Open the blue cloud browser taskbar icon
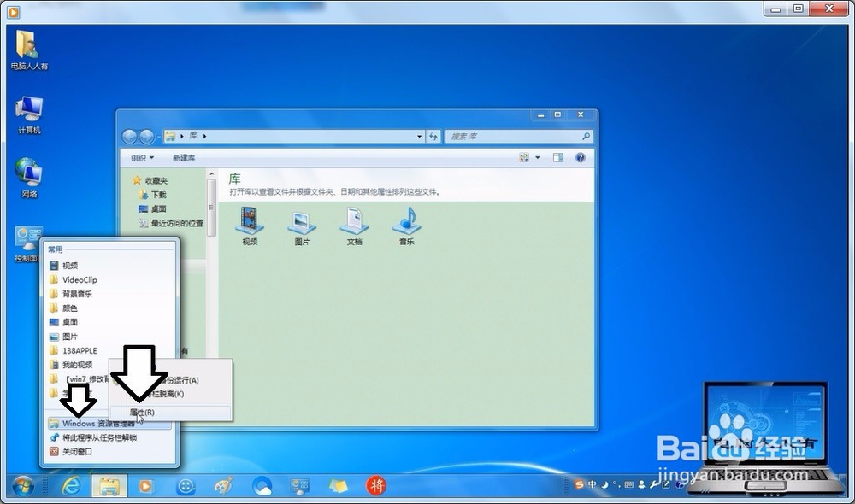The width and height of the screenshot is (855, 504). (262, 485)
